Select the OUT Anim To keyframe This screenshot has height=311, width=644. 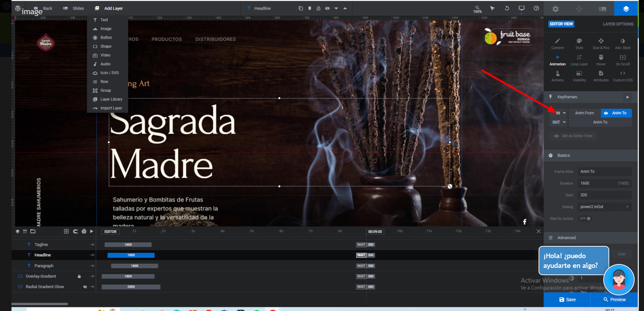coord(600,122)
